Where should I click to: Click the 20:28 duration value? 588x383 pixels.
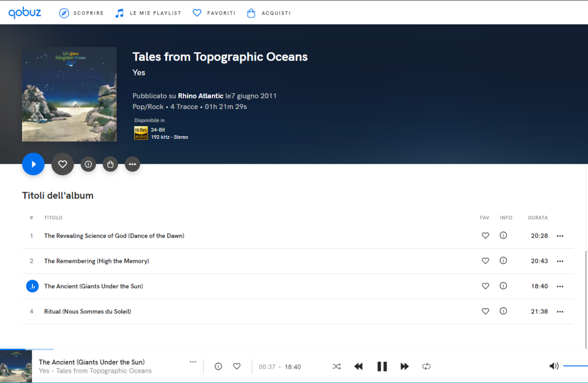coord(539,236)
